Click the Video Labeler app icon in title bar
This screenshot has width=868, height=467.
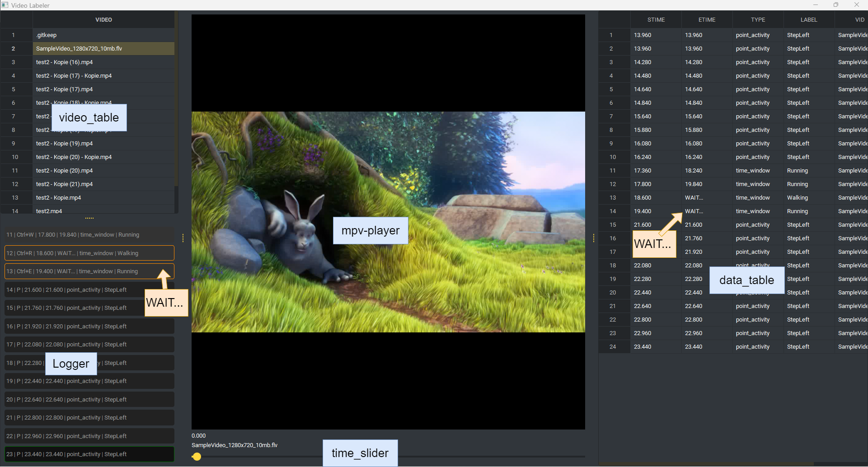coord(5,5)
